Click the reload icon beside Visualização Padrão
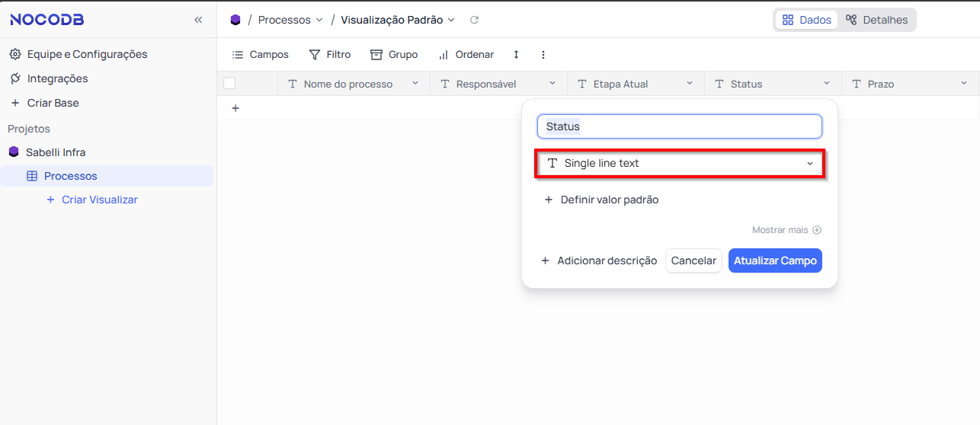This screenshot has height=425, width=980. pyautogui.click(x=474, y=20)
